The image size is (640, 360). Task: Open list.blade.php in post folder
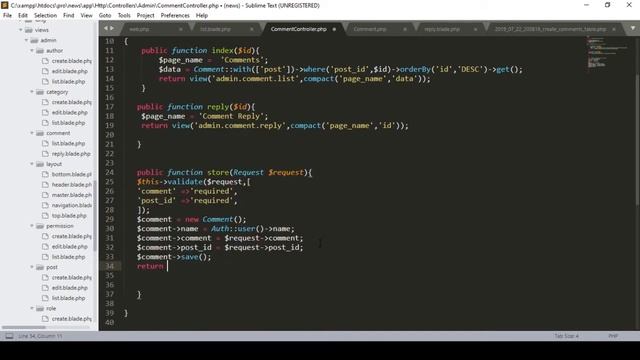68,298
